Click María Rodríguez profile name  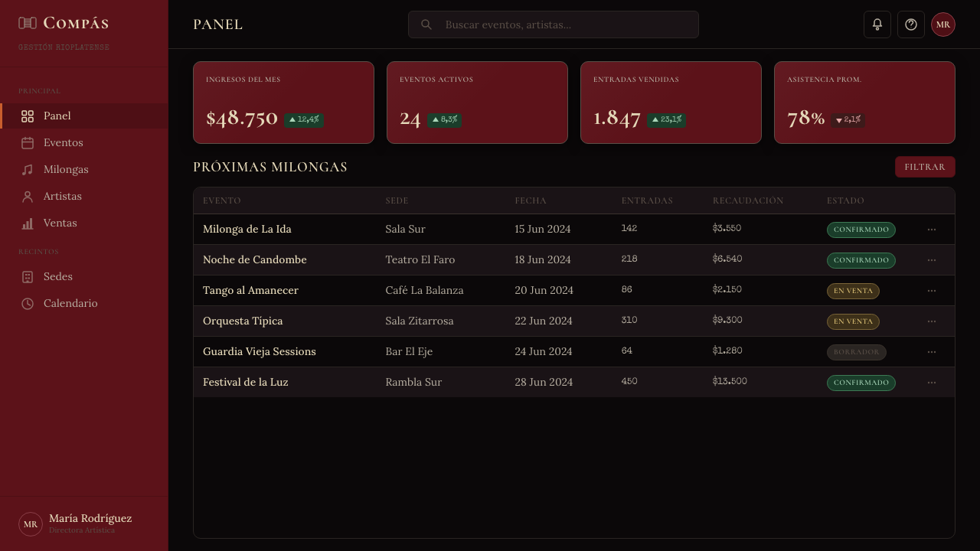(90, 519)
